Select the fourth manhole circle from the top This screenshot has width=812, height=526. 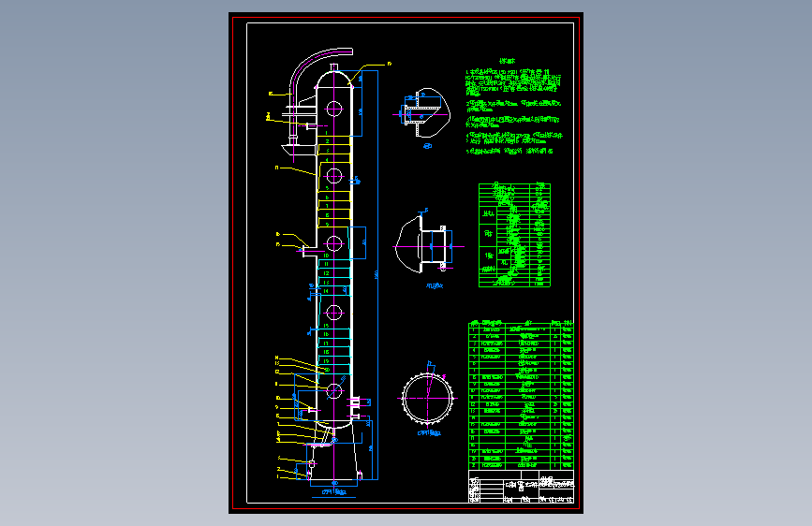tap(334, 313)
